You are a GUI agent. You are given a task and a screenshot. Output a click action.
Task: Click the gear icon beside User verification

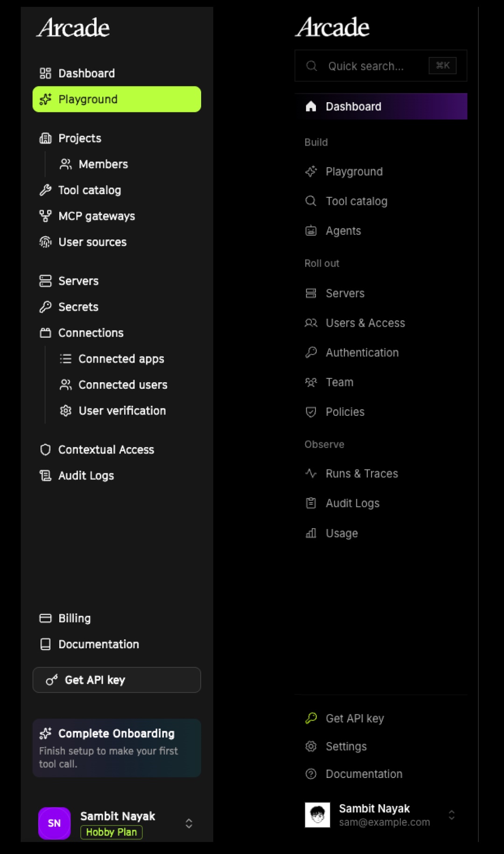pyautogui.click(x=66, y=411)
